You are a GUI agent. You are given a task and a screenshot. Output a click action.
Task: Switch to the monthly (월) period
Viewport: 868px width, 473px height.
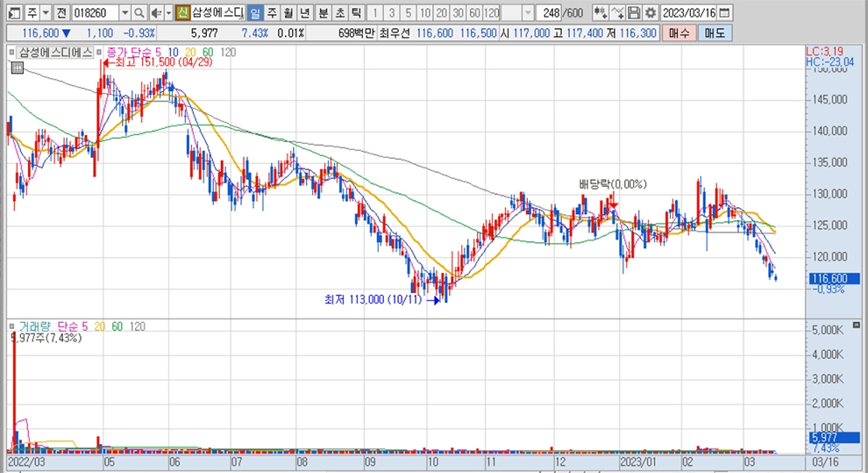287,13
